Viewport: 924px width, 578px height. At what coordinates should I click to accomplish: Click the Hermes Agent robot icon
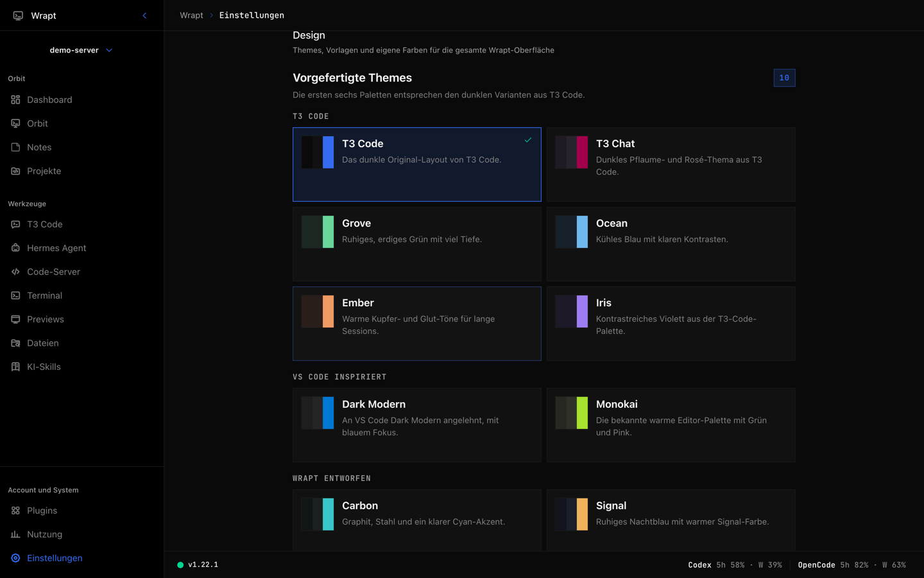coord(15,248)
